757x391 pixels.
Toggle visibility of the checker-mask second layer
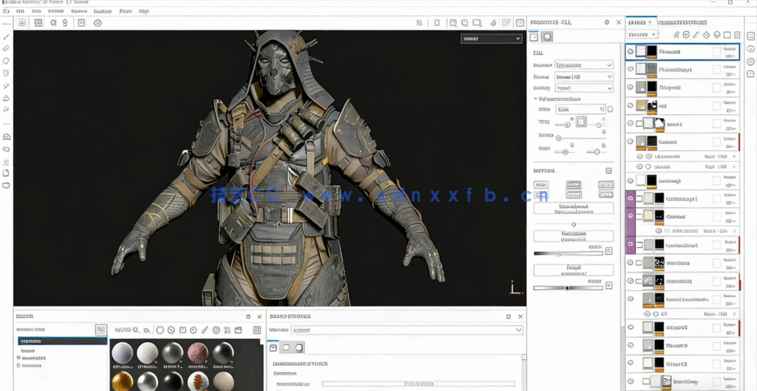pos(631,69)
